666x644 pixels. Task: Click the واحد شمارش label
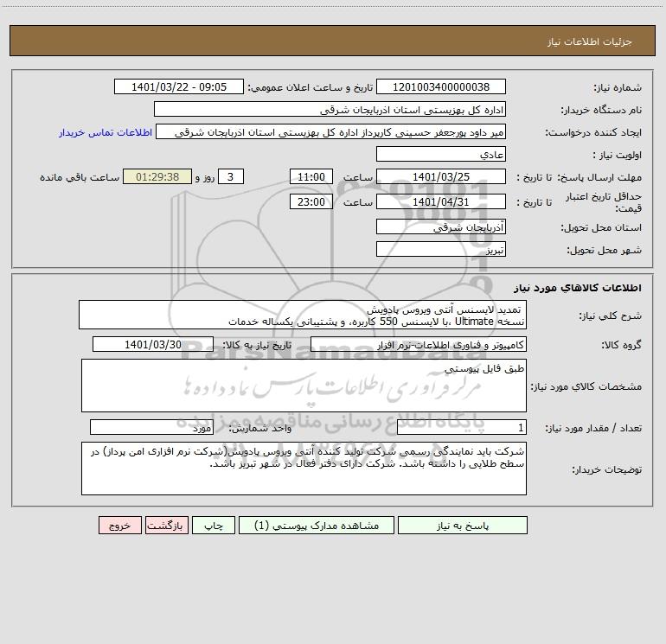pyautogui.click(x=260, y=429)
